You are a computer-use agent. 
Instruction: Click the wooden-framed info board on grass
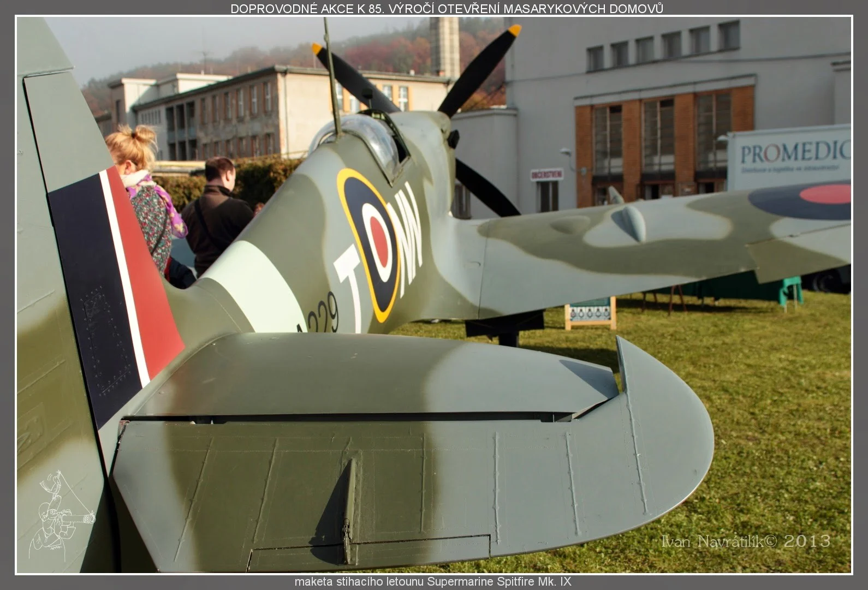coord(590,313)
